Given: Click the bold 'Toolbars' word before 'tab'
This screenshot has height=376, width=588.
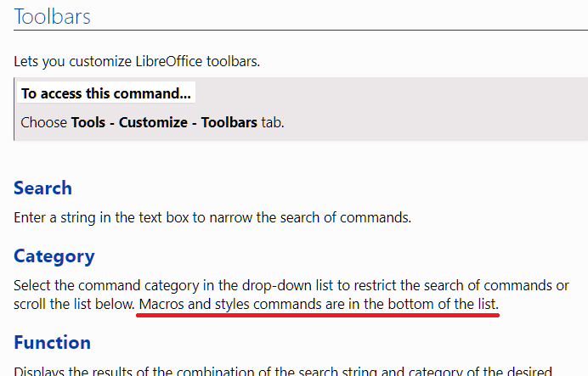Looking at the screenshot, I should point(229,122).
